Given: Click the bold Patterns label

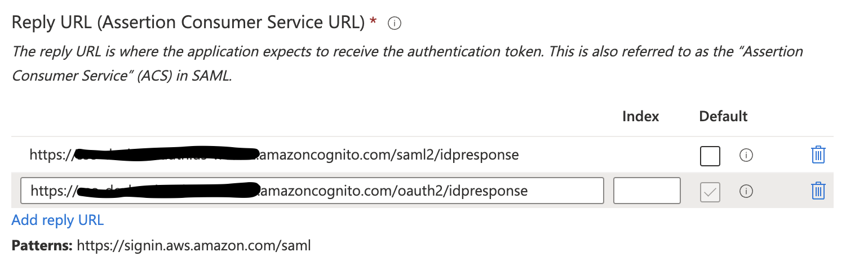Looking at the screenshot, I should [42, 246].
